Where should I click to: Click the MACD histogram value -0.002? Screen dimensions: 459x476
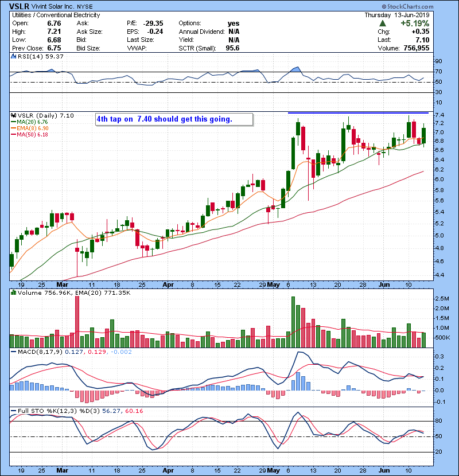pos(121,352)
